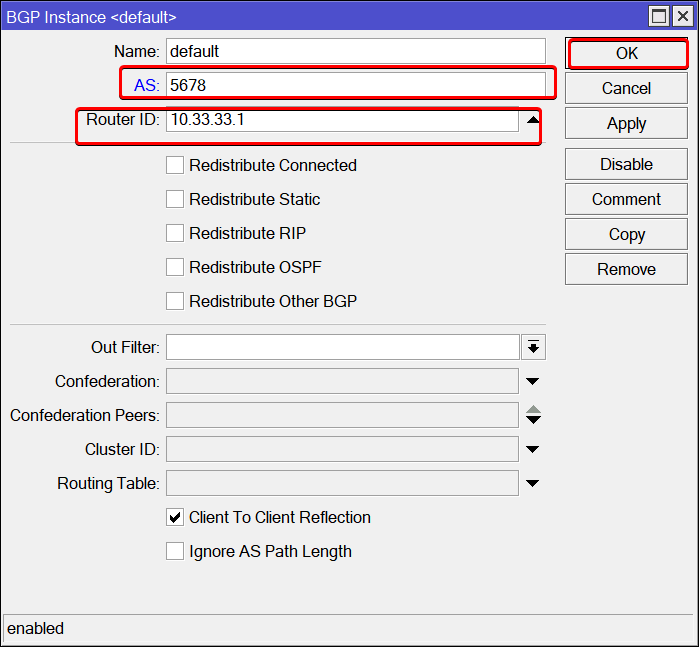The image size is (699, 647).
Task: Copy the BGP instance
Action: point(626,234)
